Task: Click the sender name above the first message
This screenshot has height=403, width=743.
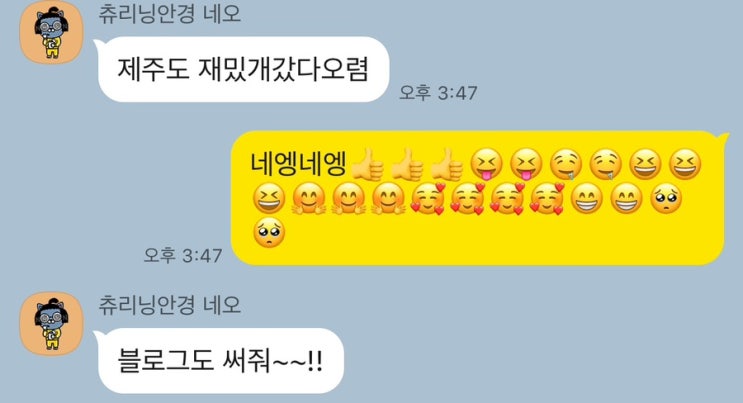Action: (170, 13)
